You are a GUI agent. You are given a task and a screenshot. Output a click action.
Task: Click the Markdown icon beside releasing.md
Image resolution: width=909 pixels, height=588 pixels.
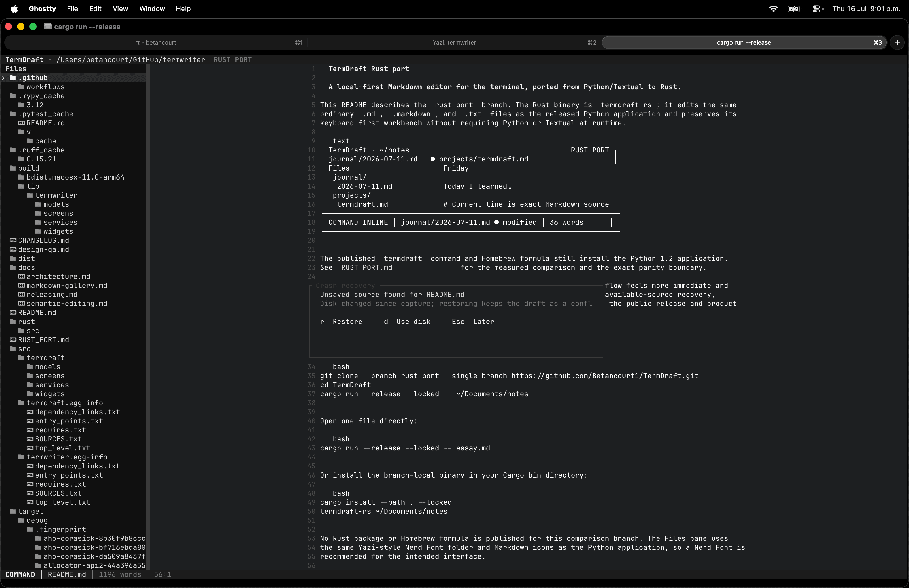[21, 295]
